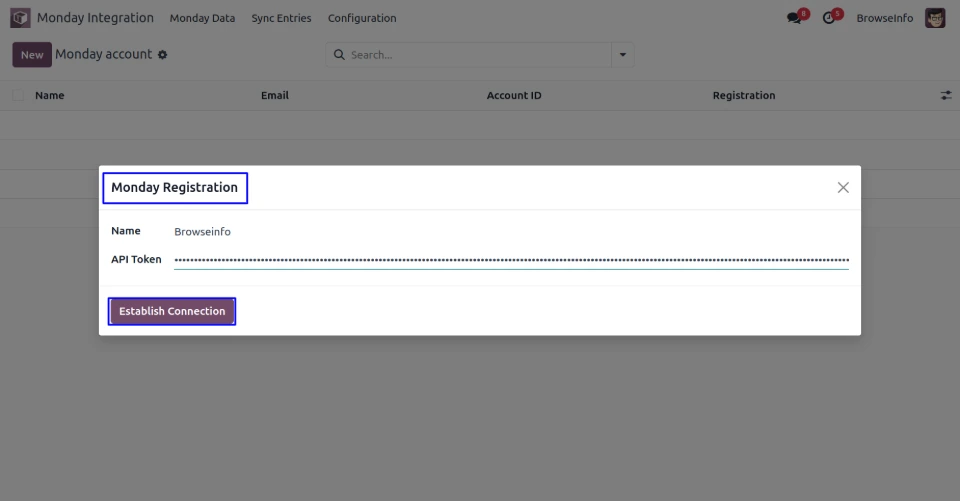The image size is (960, 501).
Task: Click the user avatar picture
Action: pyautogui.click(x=935, y=18)
